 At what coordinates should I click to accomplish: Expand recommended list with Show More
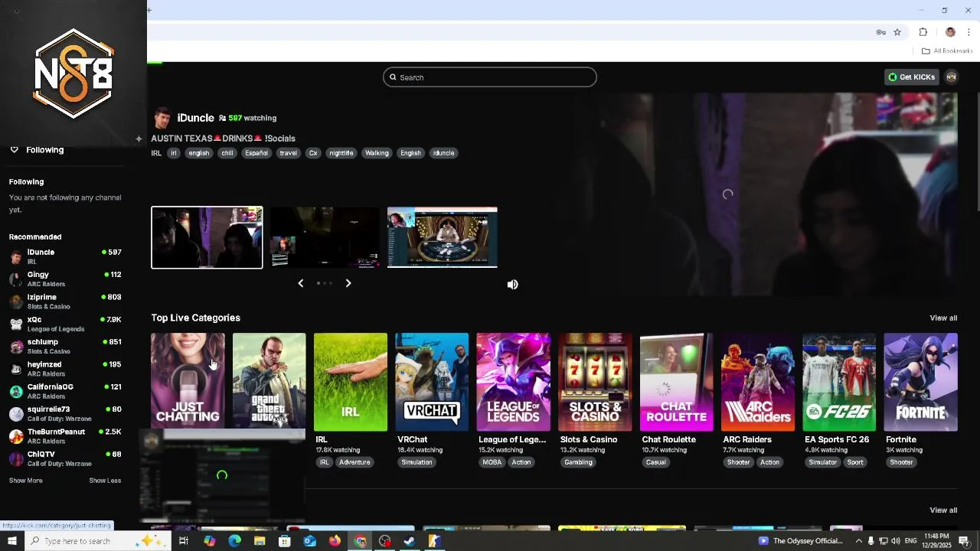click(25, 481)
